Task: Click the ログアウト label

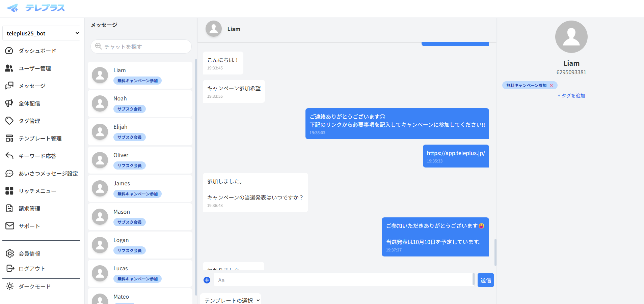Action: click(32, 269)
